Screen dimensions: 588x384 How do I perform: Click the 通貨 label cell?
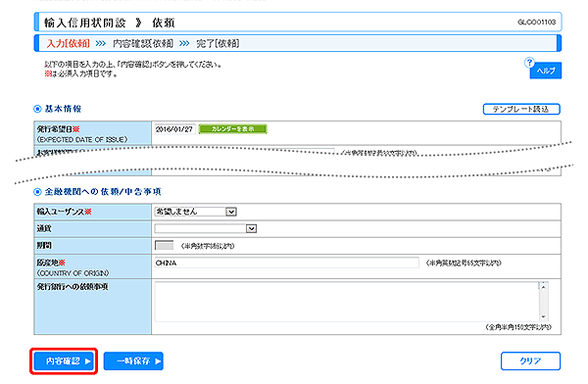[93, 229]
